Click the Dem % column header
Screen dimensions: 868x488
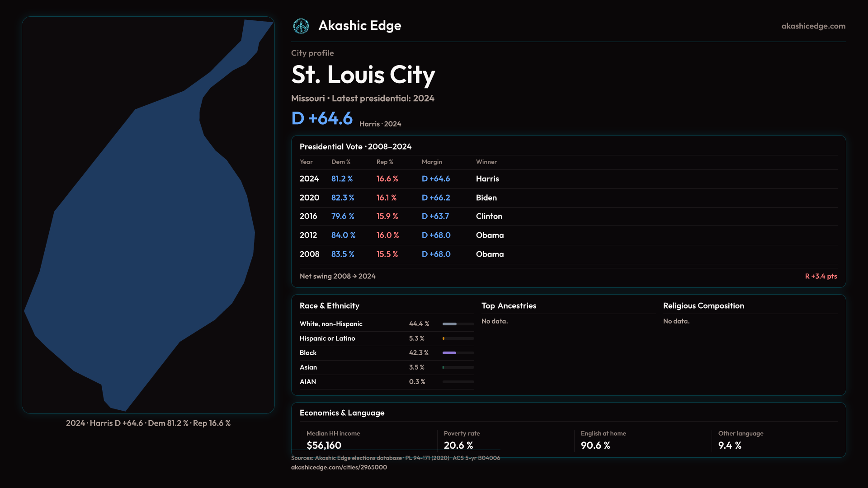coord(340,162)
